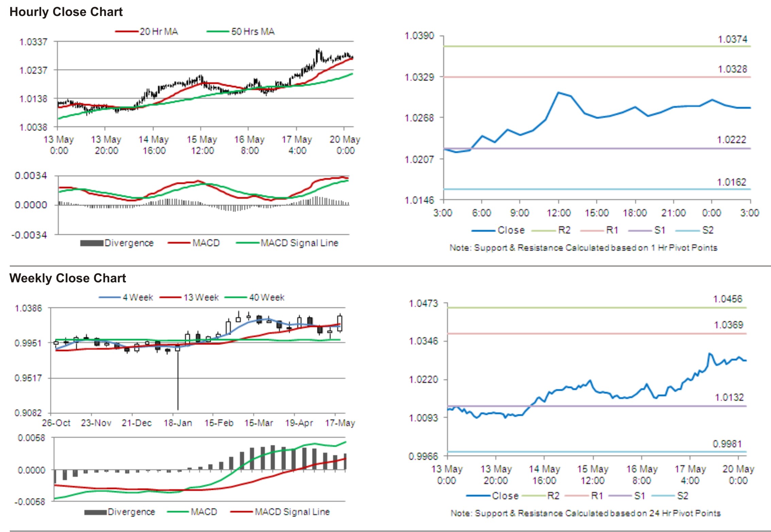771x532 pixels.
Task: Click the "0.9981" S2 level label
Action: coord(727,444)
